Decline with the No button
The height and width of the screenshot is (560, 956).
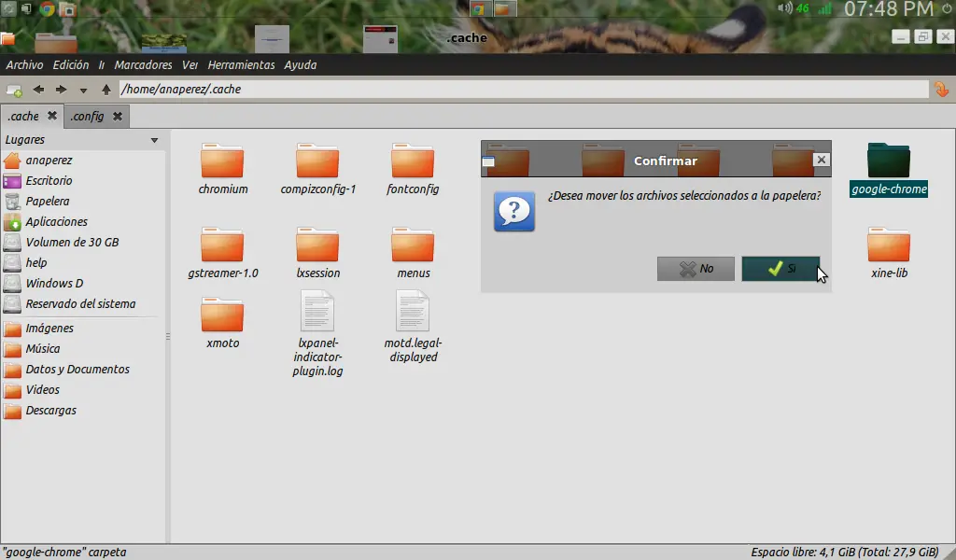(x=696, y=269)
